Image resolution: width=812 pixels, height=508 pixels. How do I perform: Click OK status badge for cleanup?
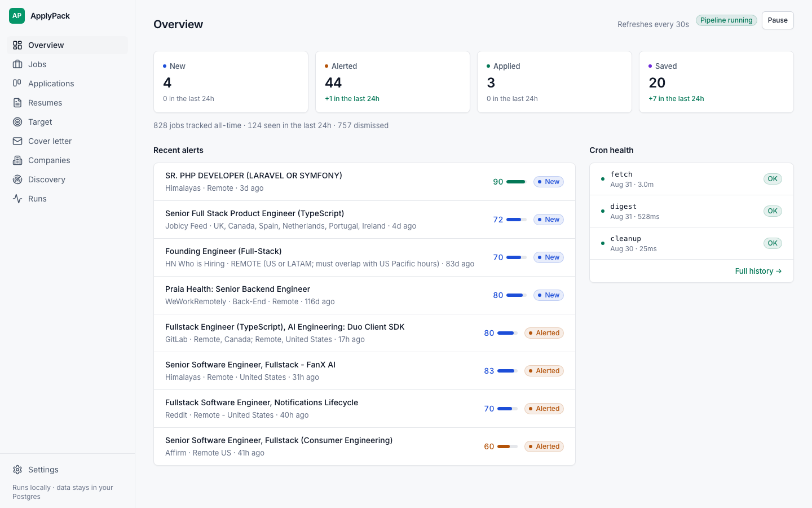(773, 243)
